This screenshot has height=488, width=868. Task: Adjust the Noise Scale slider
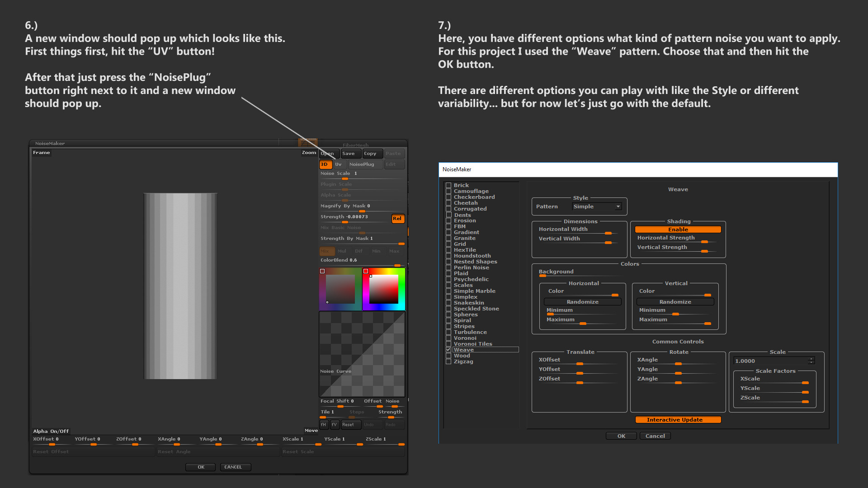coord(362,176)
